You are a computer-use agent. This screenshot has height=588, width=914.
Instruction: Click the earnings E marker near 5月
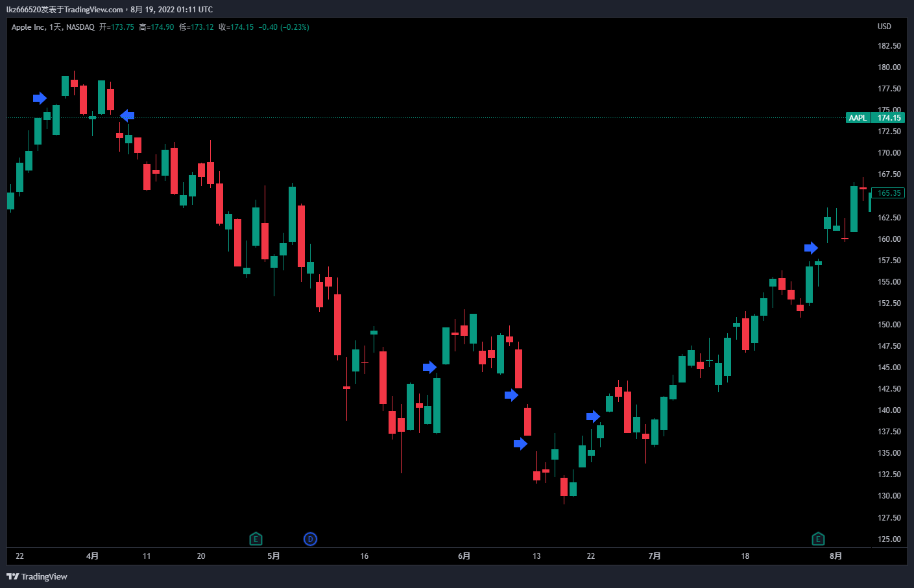coord(256,539)
